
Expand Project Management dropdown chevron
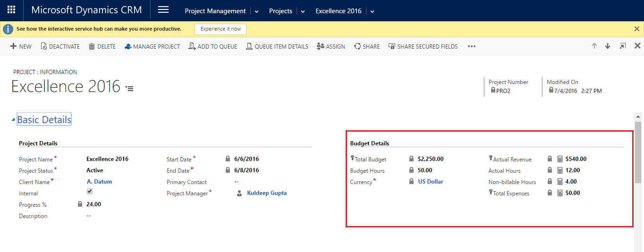pyautogui.click(x=256, y=11)
